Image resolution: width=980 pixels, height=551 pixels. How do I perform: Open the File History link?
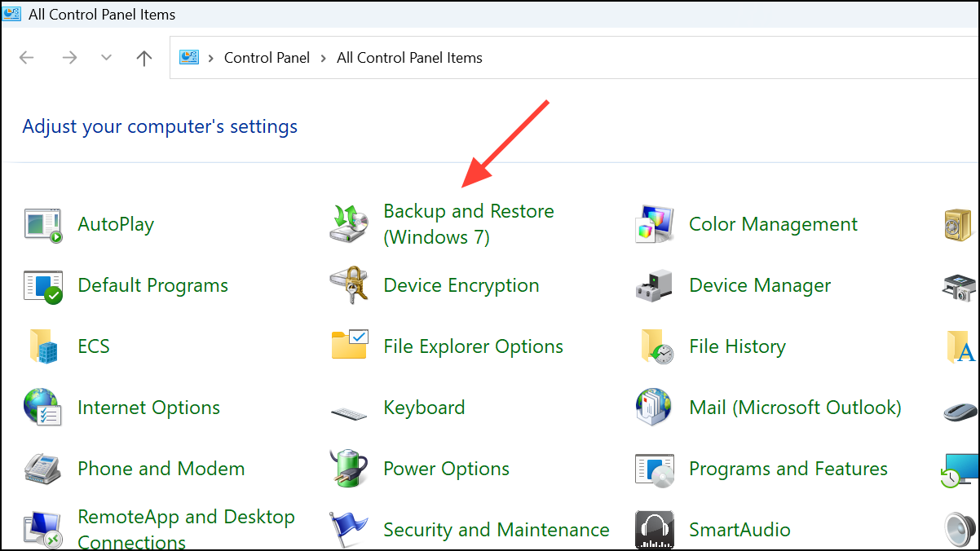(737, 346)
